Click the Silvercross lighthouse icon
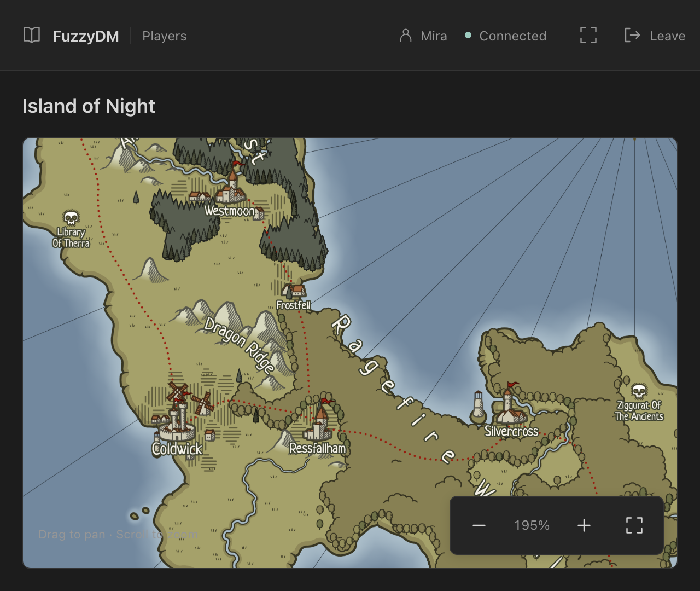This screenshot has height=591, width=700. point(479,407)
